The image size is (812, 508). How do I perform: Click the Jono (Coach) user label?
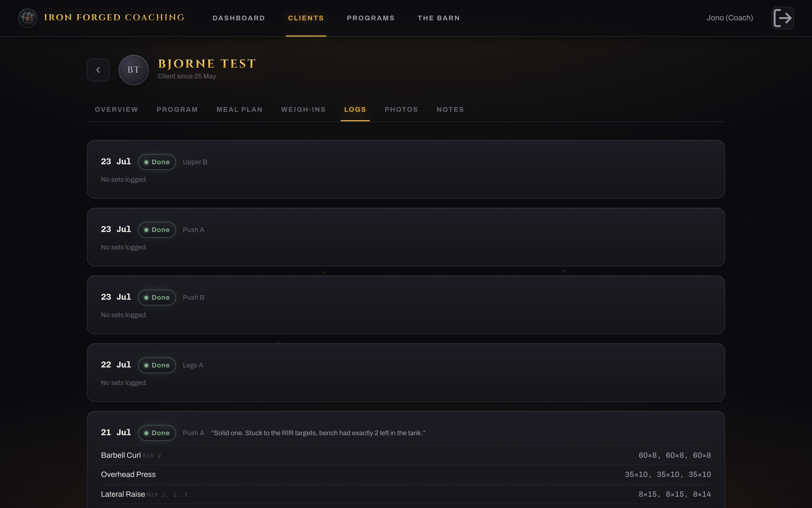point(729,18)
